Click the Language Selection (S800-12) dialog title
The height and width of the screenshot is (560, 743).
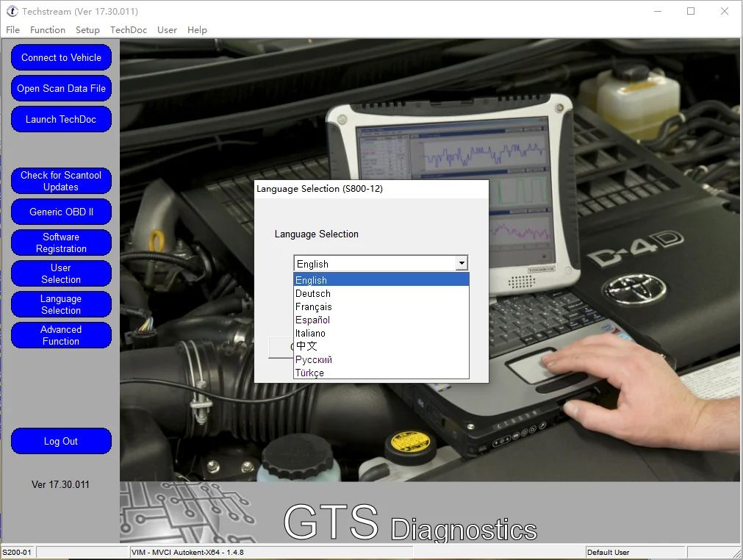coord(320,189)
